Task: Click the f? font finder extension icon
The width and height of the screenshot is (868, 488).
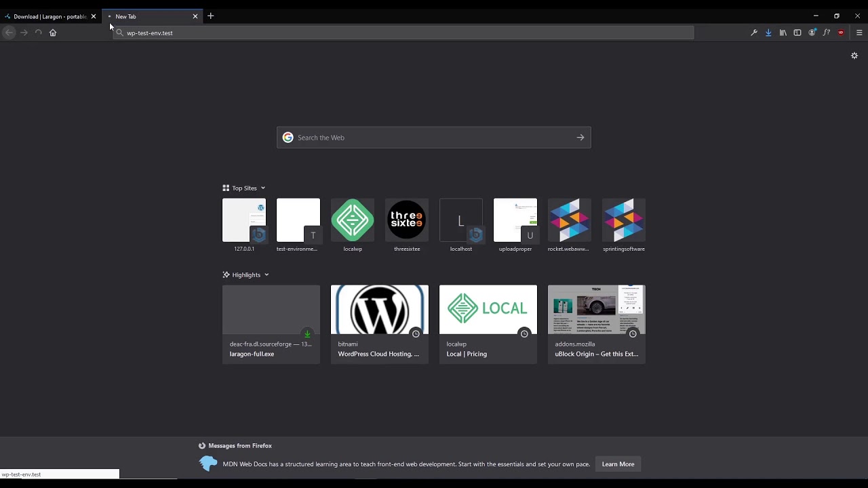Action: point(826,33)
